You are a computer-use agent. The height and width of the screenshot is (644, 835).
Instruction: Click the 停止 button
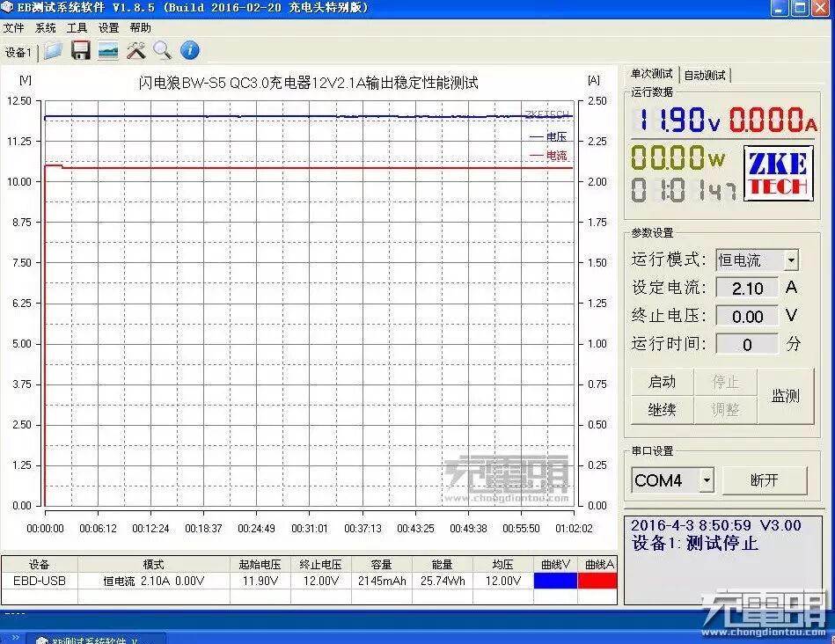[725, 382]
